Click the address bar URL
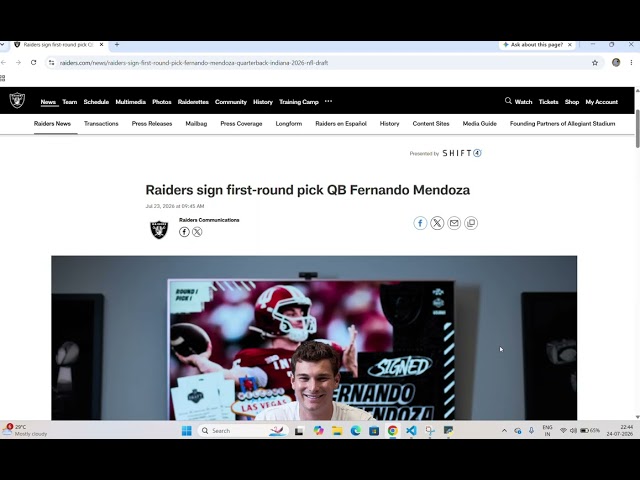This screenshot has height=480, width=640. (x=194, y=62)
